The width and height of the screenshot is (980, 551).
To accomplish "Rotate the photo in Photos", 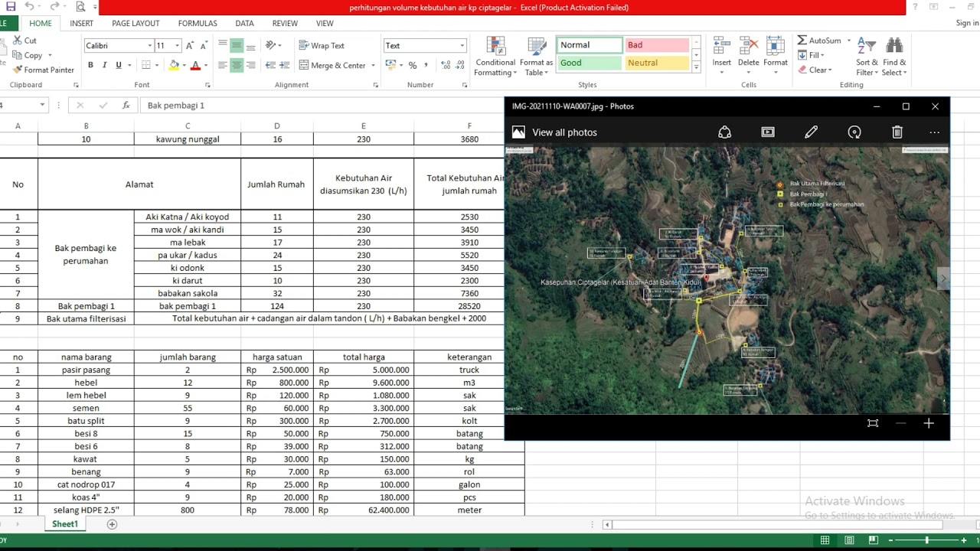I will click(x=854, y=132).
